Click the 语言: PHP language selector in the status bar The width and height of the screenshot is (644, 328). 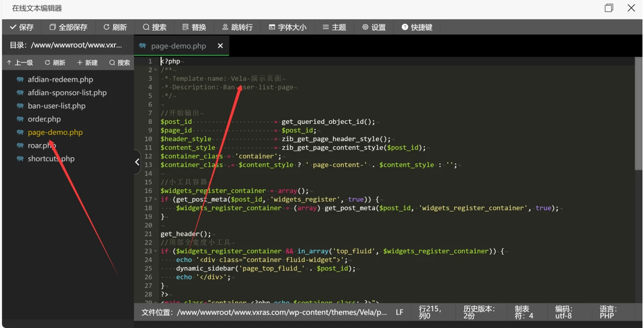click(x=608, y=312)
